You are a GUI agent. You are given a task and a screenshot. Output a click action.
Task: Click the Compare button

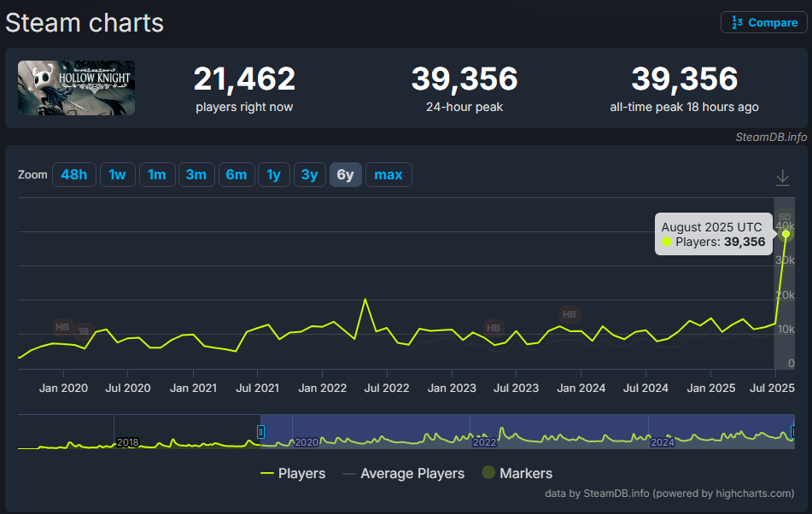tap(764, 22)
